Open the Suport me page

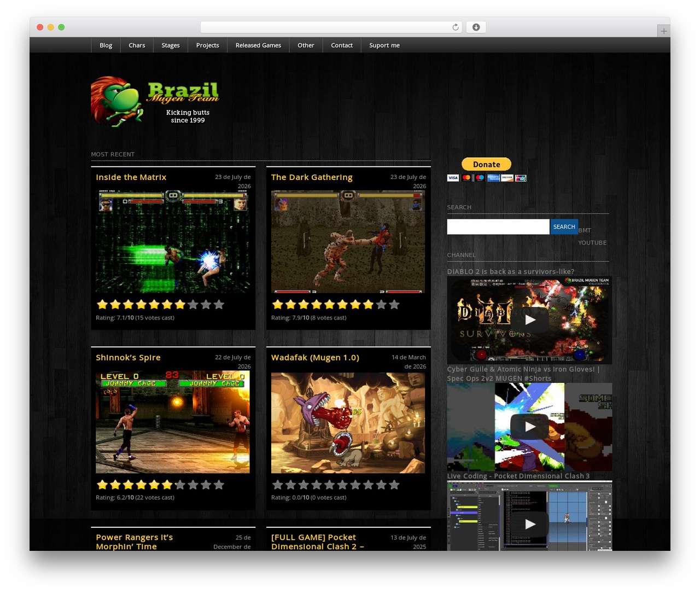[x=384, y=45]
